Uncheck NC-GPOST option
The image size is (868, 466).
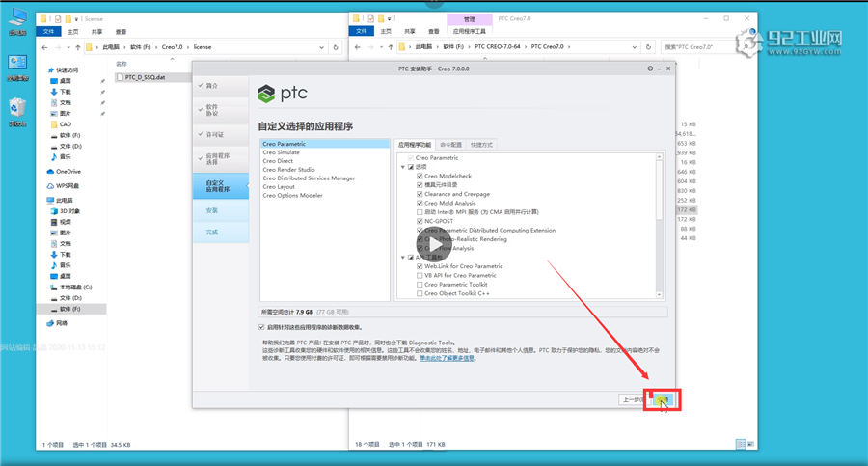point(420,221)
